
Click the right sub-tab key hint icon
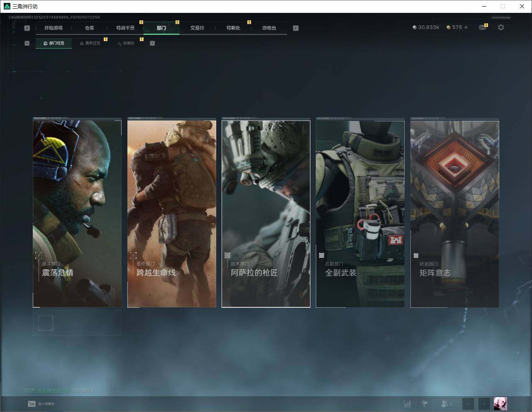[152, 43]
